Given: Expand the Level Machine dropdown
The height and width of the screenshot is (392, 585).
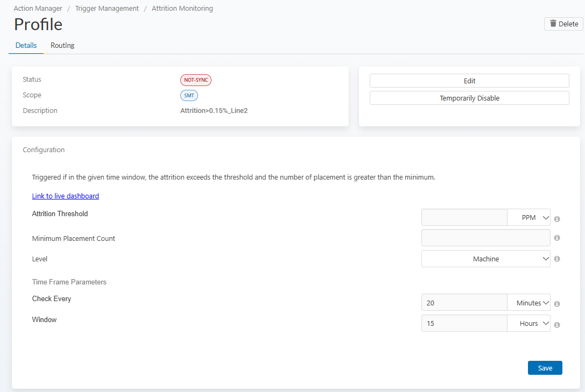Looking at the screenshot, I should click(x=485, y=259).
